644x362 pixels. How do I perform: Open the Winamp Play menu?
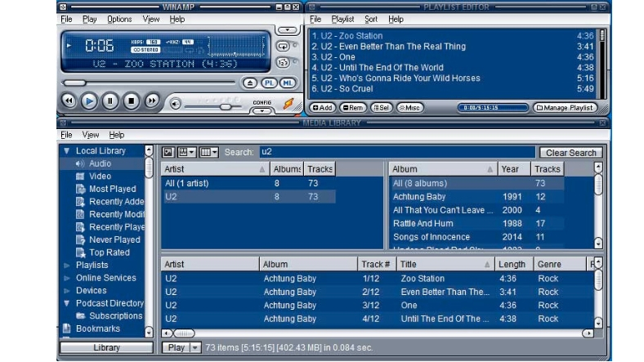pos(90,20)
